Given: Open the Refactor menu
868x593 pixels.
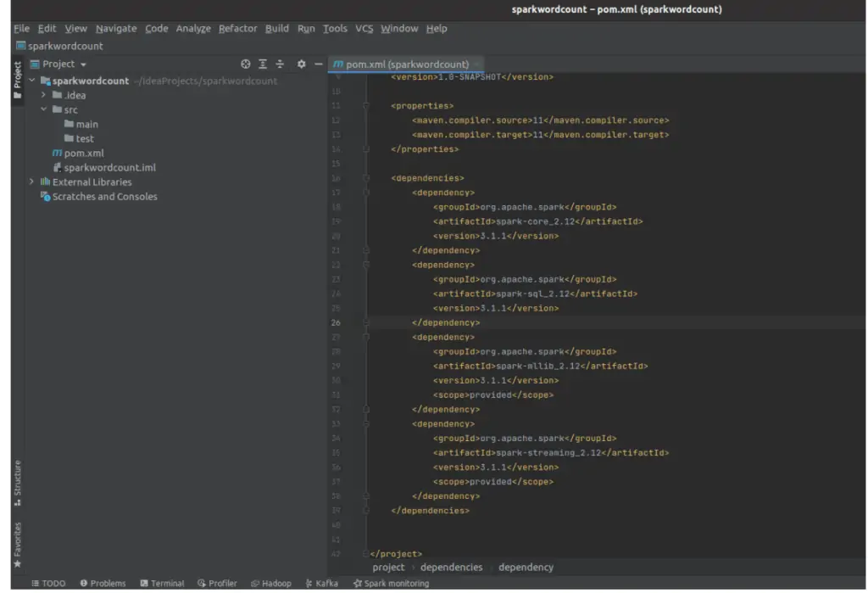Looking at the screenshot, I should click(237, 28).
